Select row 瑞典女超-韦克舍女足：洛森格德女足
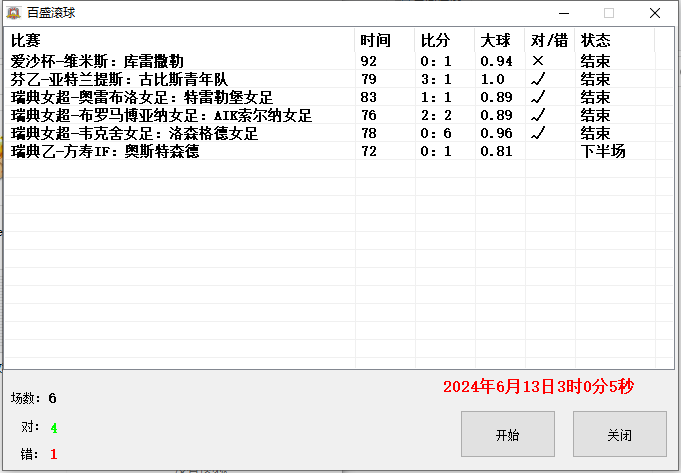The height and width of the screenshot is (473, 681). (339, 133)
